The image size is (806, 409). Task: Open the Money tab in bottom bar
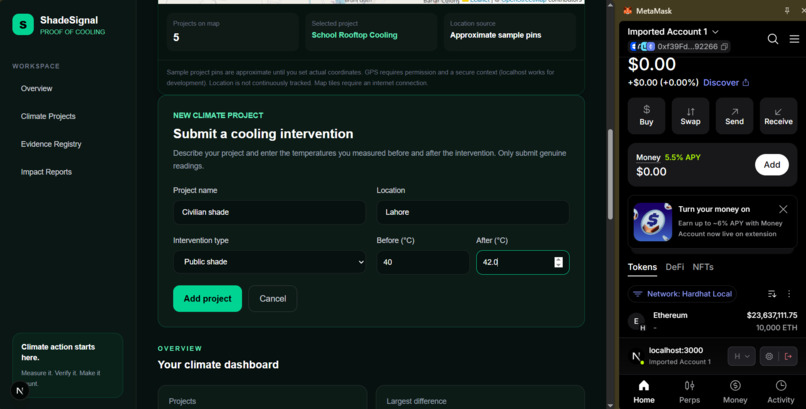[x=735, y=392]
